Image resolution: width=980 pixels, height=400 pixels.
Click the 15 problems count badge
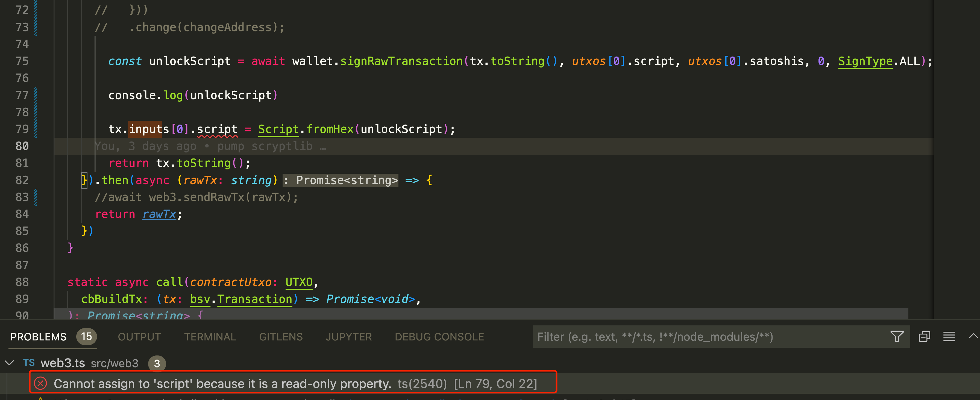coord(86,337)
